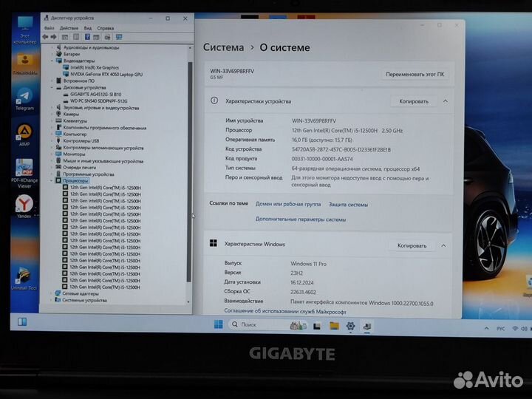
Task: Click the Device Manager scrollbar down arrow
Action: (x=189, y=302)
